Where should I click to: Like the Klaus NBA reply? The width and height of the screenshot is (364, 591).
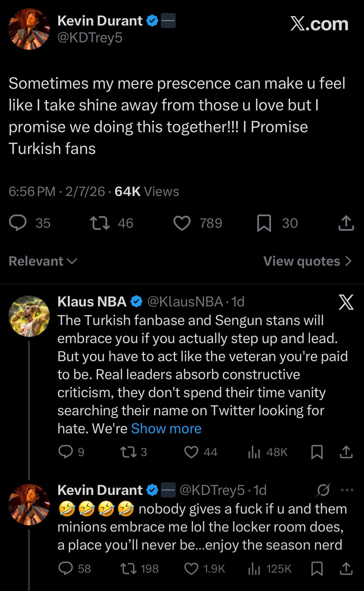191,452
